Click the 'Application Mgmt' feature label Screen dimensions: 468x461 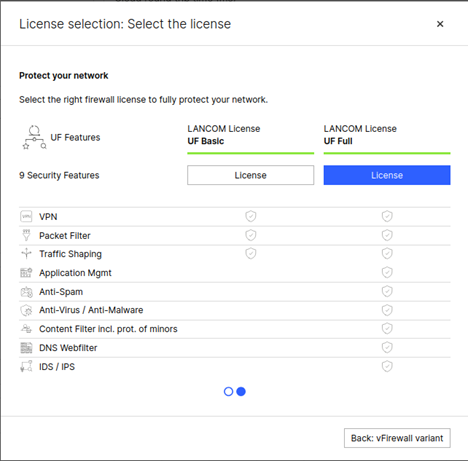click(x=75, y=273)
